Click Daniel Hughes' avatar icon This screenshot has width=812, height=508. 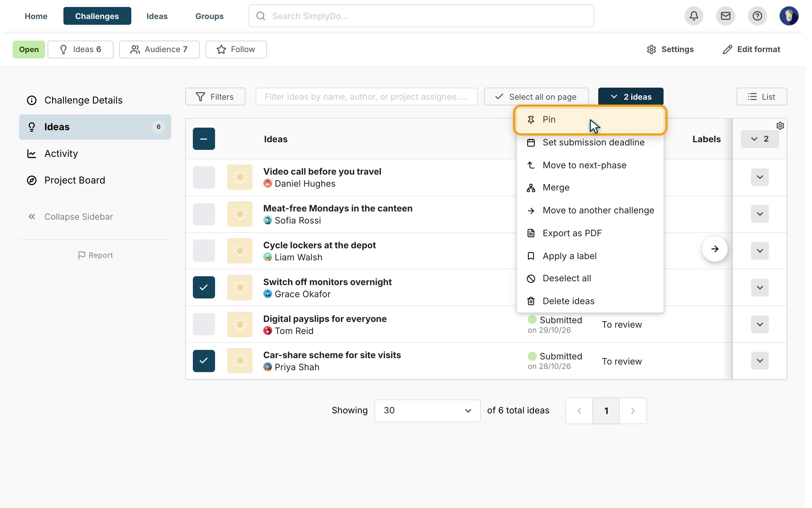tap(267, 184)
